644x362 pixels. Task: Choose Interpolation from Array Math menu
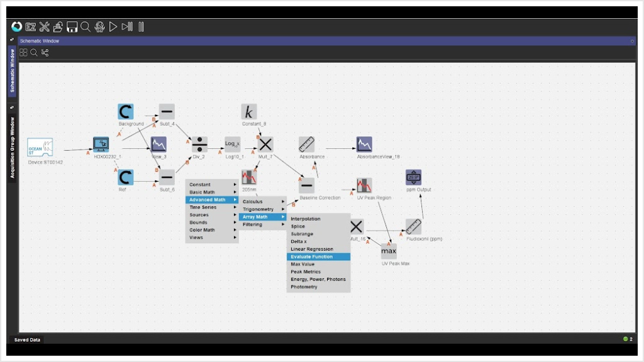coord(318,219)
